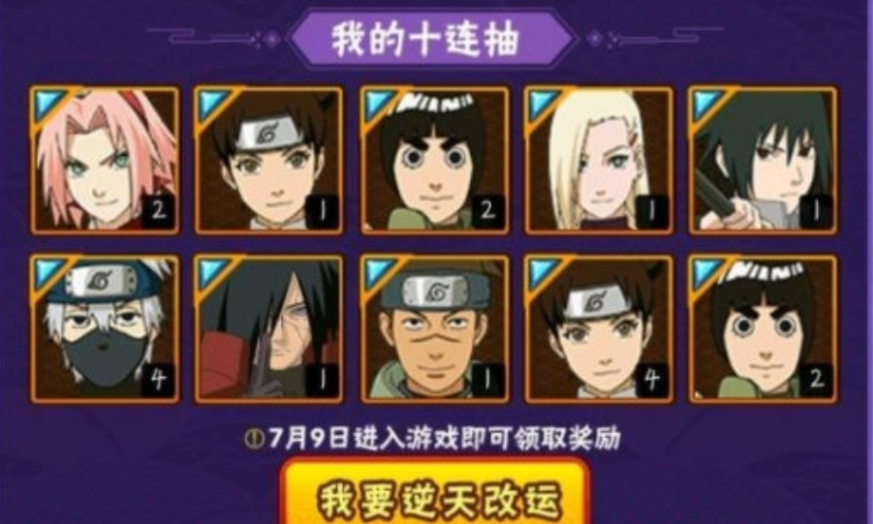The image size is (873, 524).
Task: Select the Sasuke card holding a sword
Action: [x=763, y=160]
